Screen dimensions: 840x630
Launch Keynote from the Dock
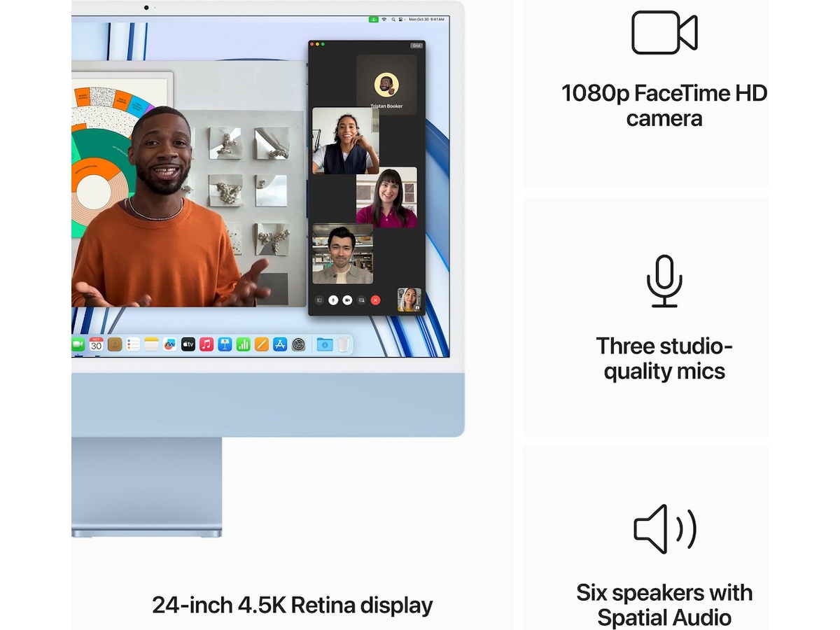[225, 344]
